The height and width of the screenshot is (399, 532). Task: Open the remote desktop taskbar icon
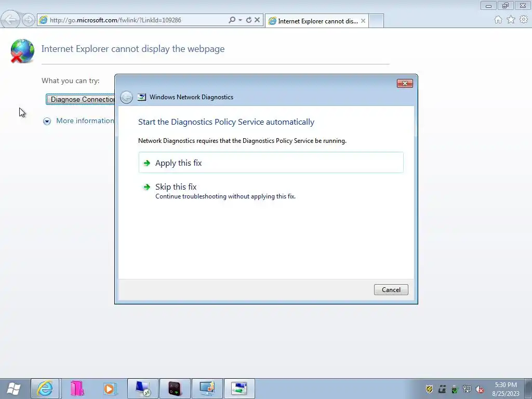pos(142,389)
